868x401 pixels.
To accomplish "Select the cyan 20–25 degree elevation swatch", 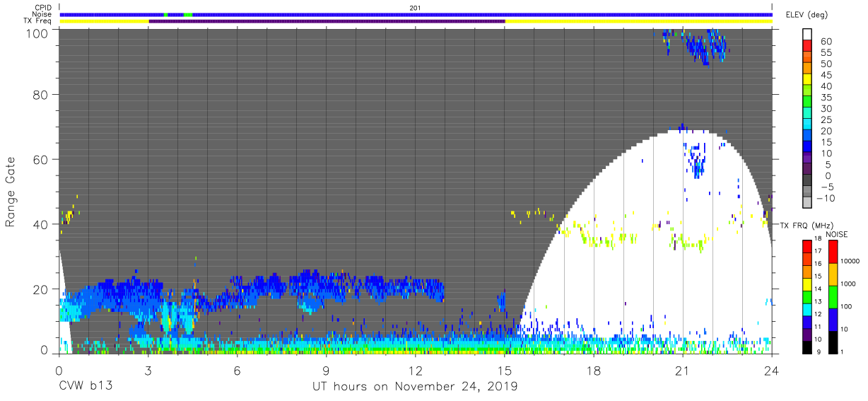I will [x=807, y=125].
